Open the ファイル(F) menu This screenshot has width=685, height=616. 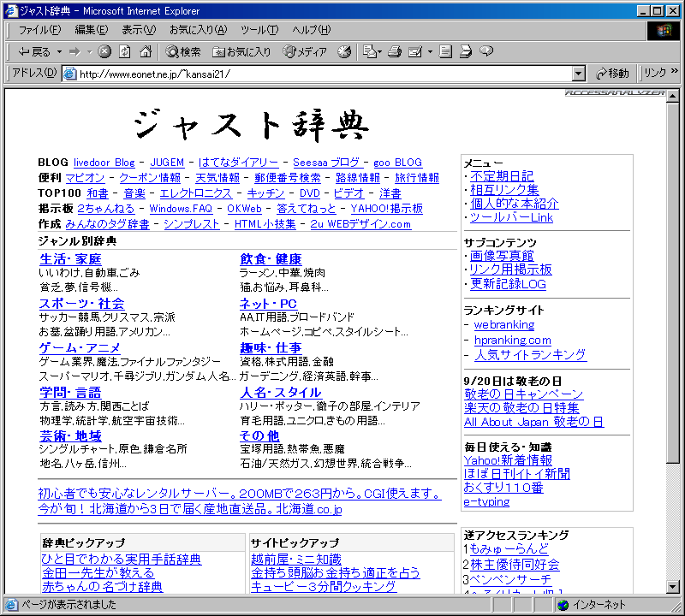pos(39,30)
